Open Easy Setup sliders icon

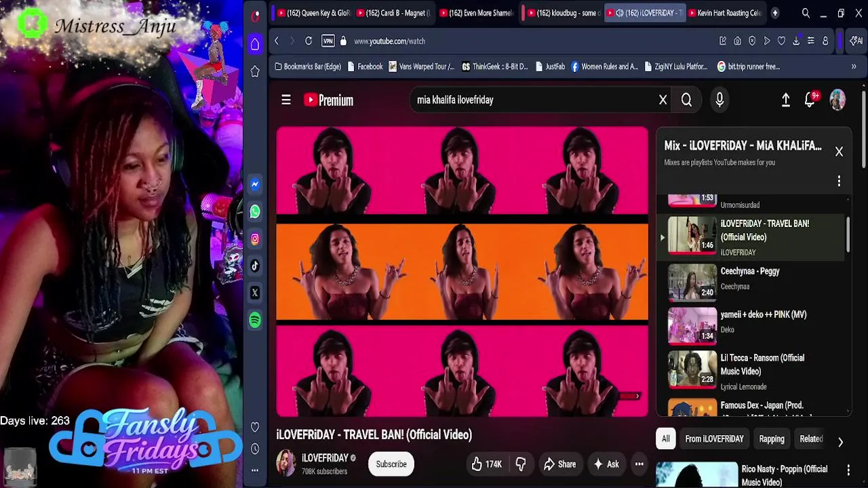pyautogui.click(x=810, y=41)
